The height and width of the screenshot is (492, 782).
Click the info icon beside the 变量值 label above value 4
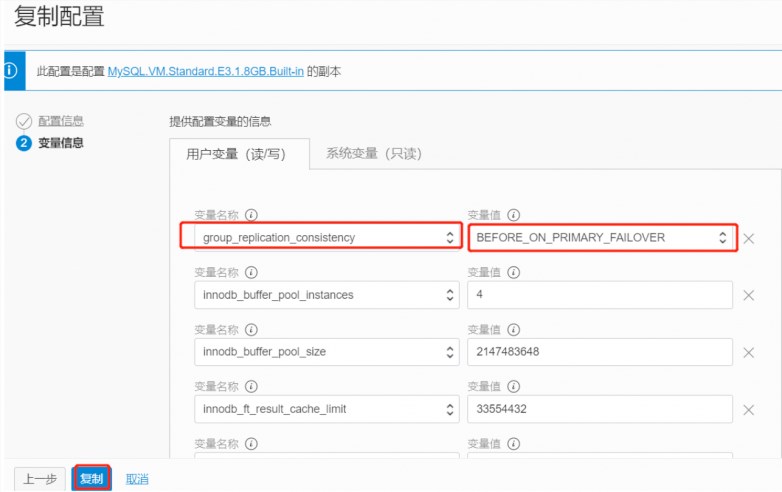[514, 272]
